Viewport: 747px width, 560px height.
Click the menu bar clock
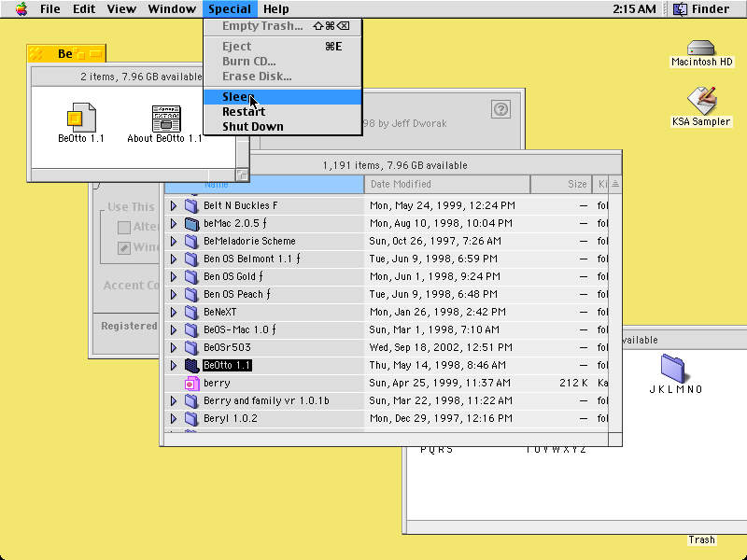pos(634,9)
